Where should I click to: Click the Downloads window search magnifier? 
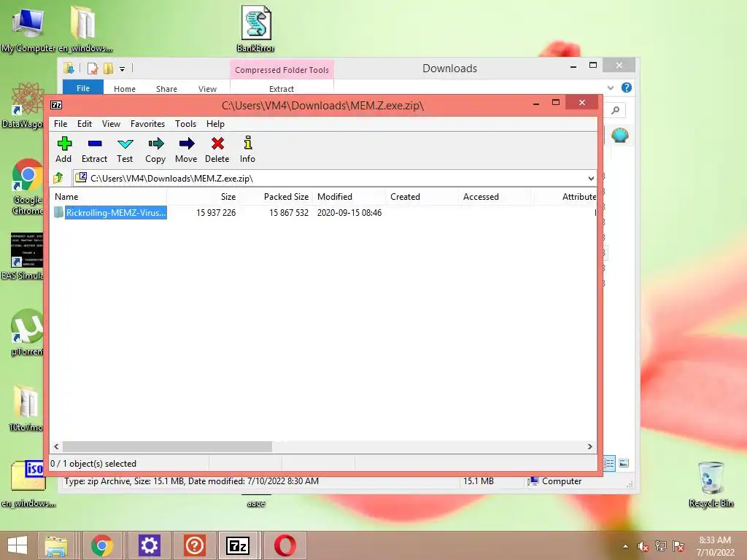pos(616,111)
